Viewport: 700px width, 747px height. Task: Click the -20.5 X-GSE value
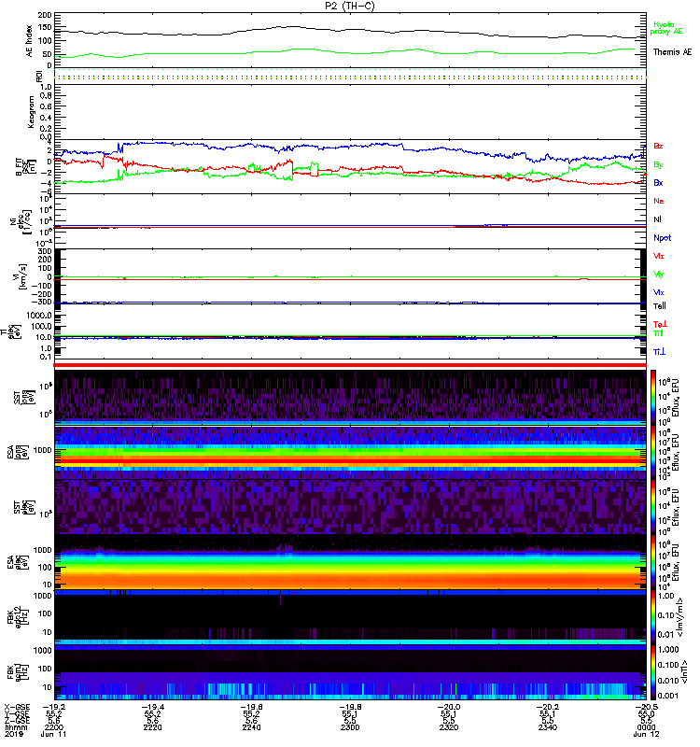pyautogui.click(x=646, y=708)
